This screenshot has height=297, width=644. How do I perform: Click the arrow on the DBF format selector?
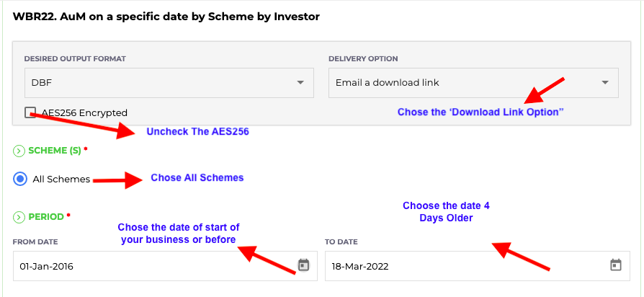pyautogui.click(x=300, y=83)
